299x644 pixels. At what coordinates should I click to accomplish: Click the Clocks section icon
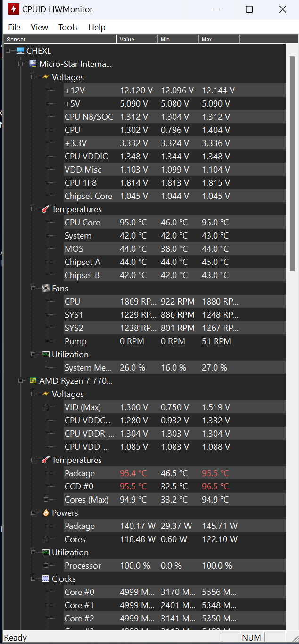click(46, 578)
